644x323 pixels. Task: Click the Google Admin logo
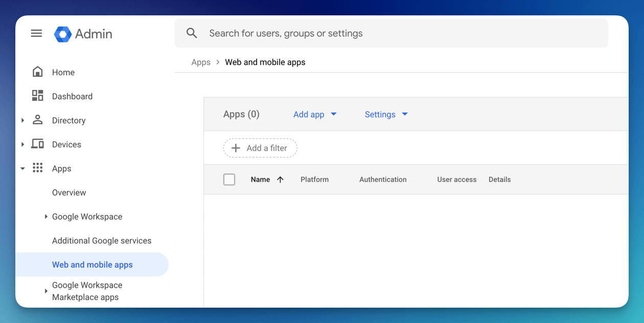[x=83, y=34]
